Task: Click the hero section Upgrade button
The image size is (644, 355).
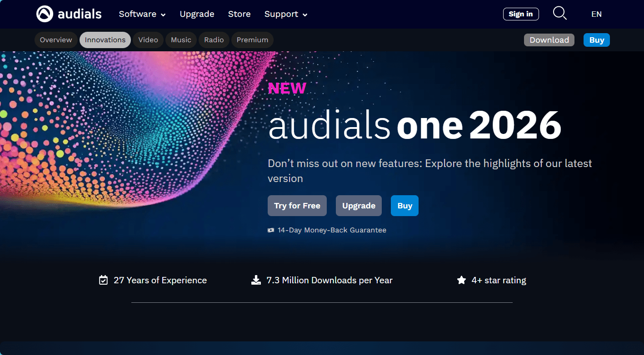Action: pyautogui.click(x=359, y=206)
